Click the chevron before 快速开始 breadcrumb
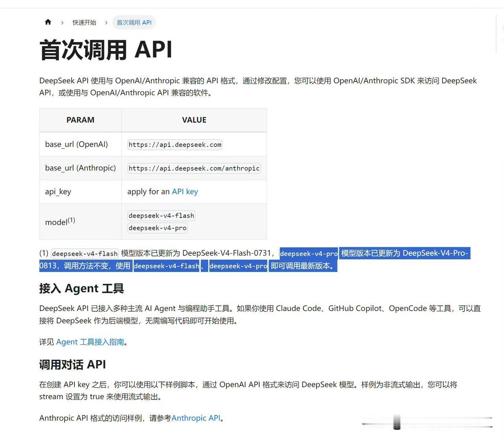 62,23
